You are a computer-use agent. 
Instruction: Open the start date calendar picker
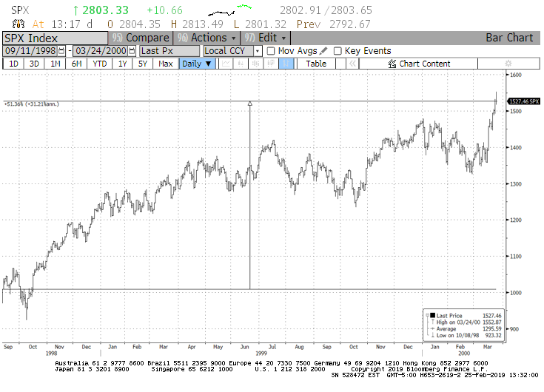61,51
